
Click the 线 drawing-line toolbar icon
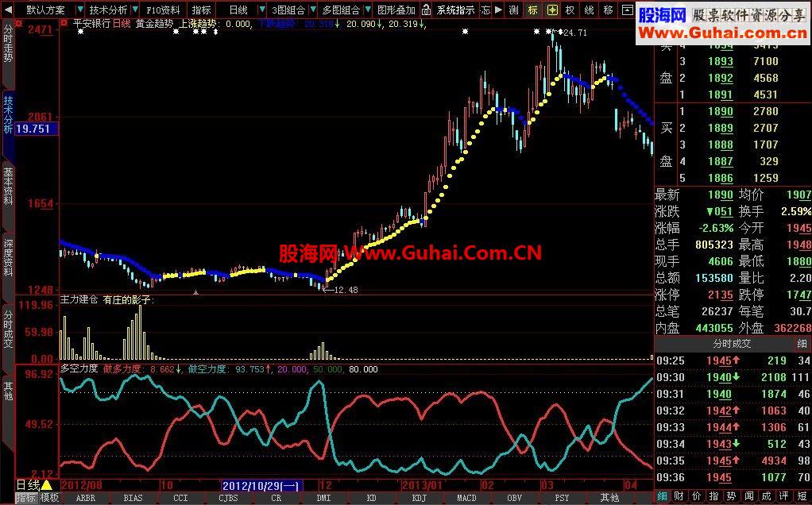click(590, 10)
